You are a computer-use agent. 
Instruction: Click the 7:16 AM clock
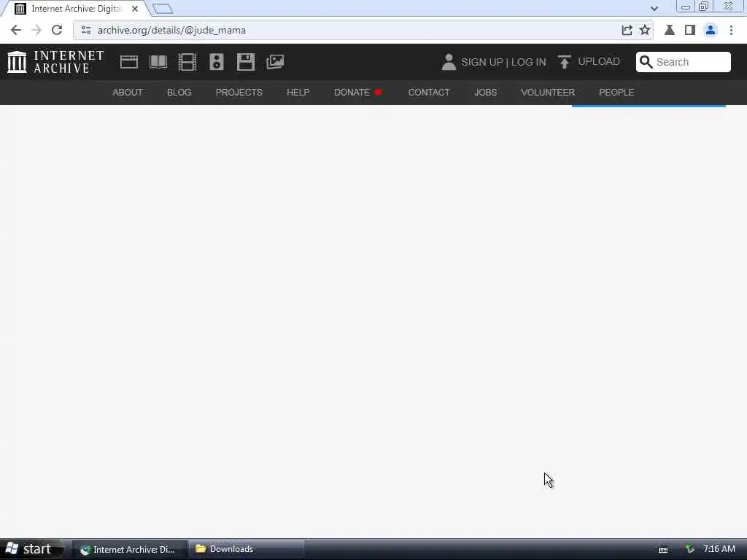click(719, 549)
